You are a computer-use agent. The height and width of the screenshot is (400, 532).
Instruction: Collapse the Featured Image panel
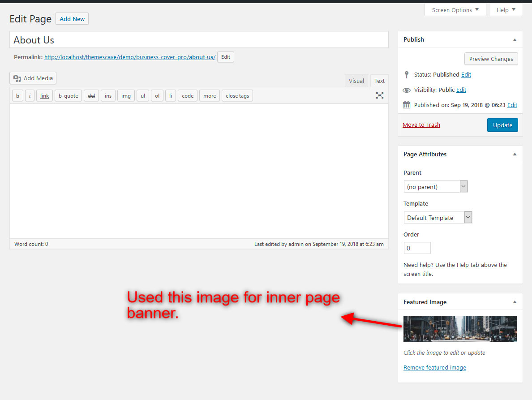tap(515, 302)
